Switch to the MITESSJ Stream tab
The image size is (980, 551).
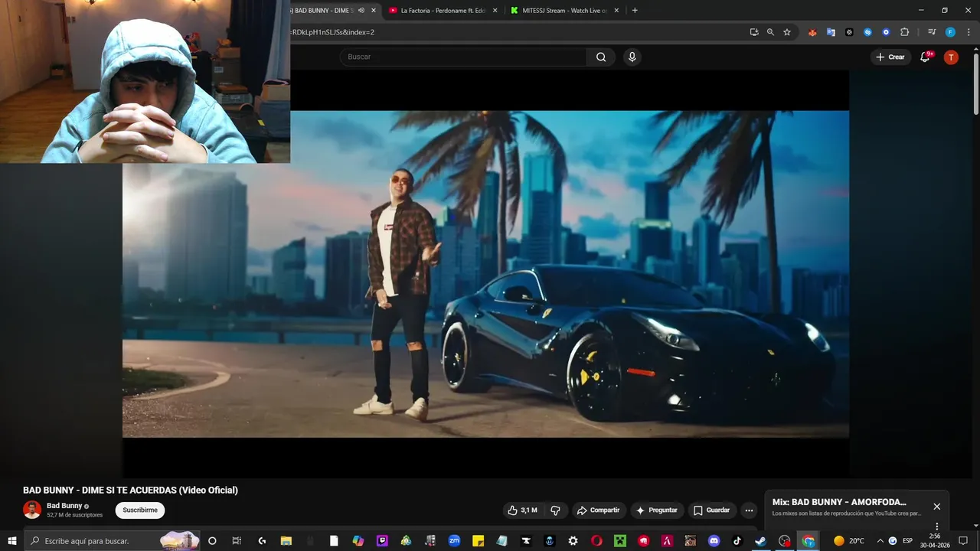[x=564, y=11]
